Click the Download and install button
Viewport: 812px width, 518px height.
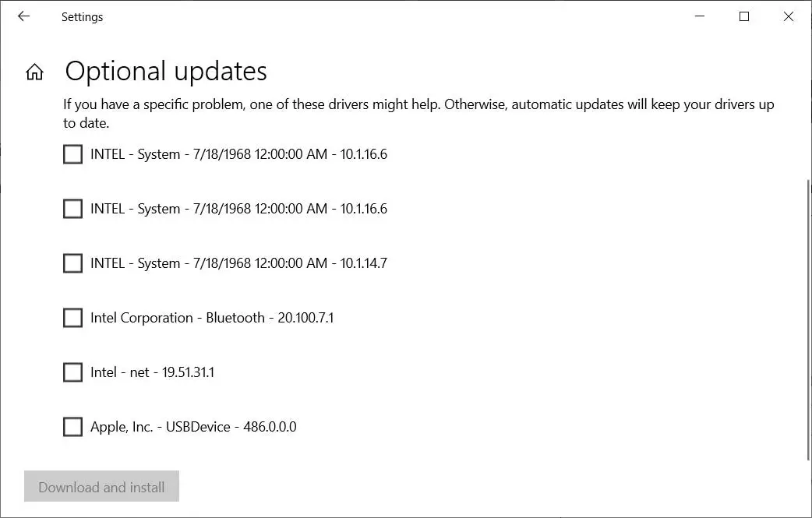coord(101,486)
